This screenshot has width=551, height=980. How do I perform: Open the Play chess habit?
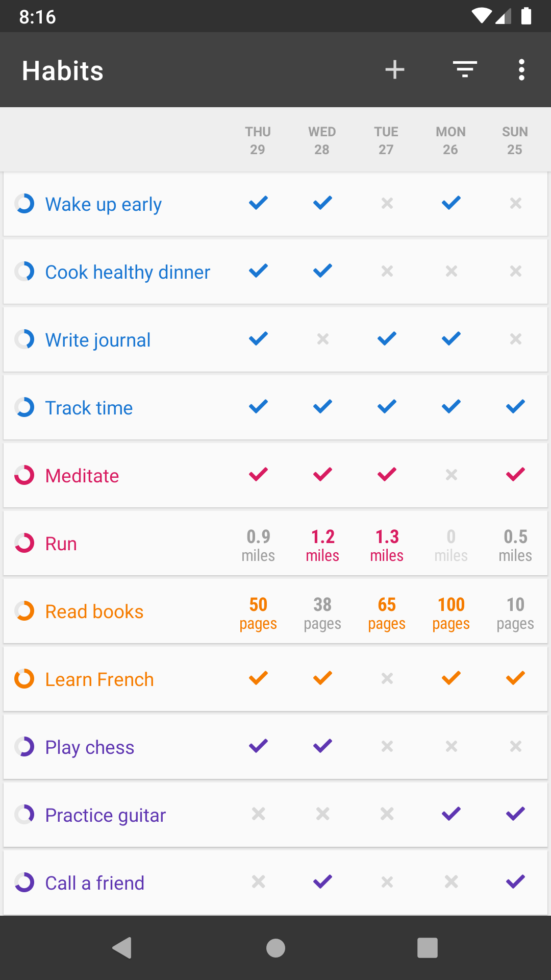[x=90, y=747]
